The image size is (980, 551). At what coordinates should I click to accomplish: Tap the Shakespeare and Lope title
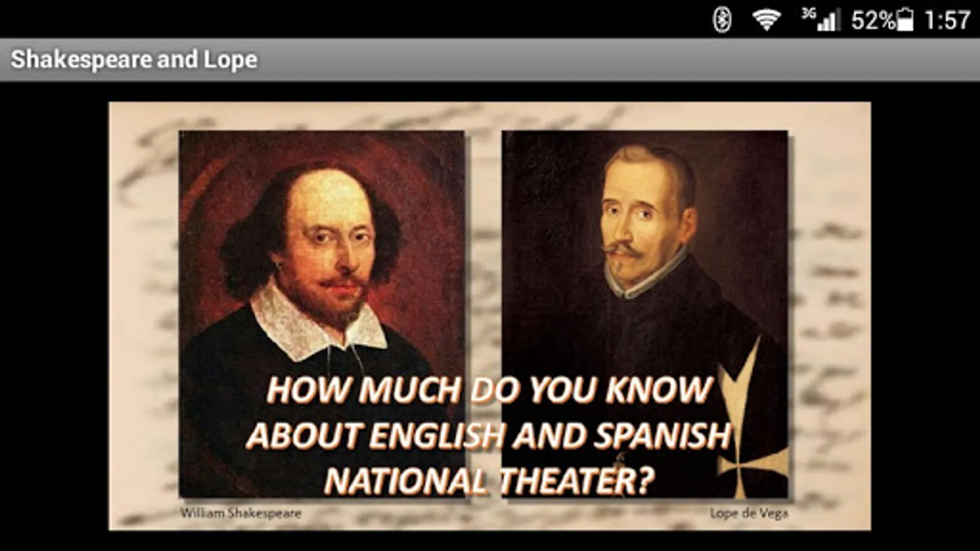134,59
